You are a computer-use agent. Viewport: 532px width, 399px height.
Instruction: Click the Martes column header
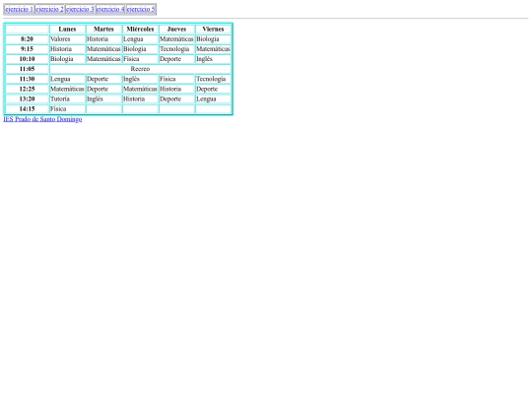103,30
